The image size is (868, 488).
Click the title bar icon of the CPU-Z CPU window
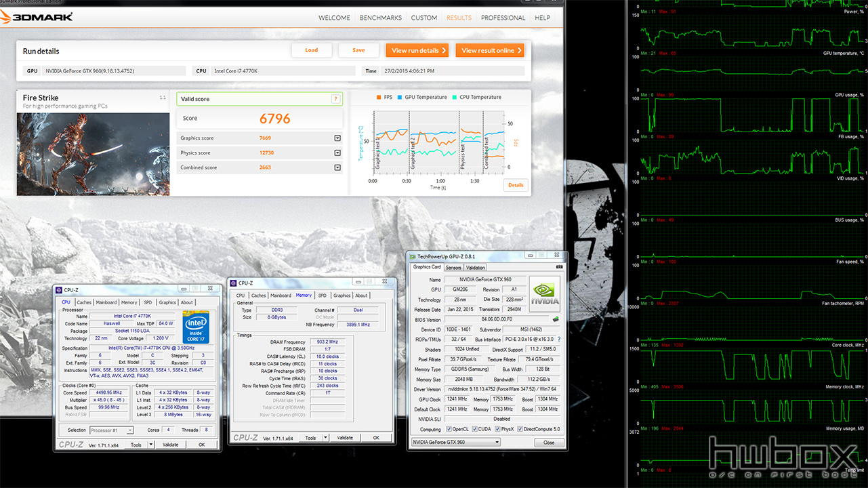(x=60, y=289)
